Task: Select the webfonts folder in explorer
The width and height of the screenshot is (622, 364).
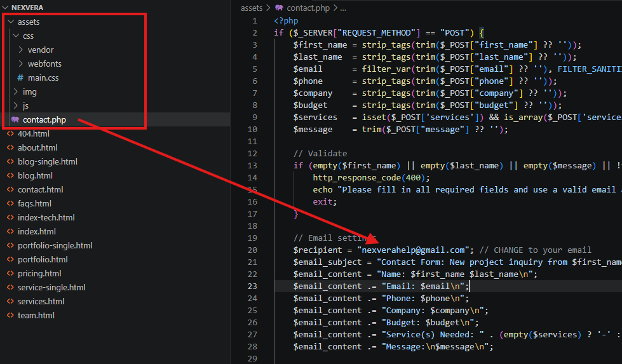Action: click(44, 64)
